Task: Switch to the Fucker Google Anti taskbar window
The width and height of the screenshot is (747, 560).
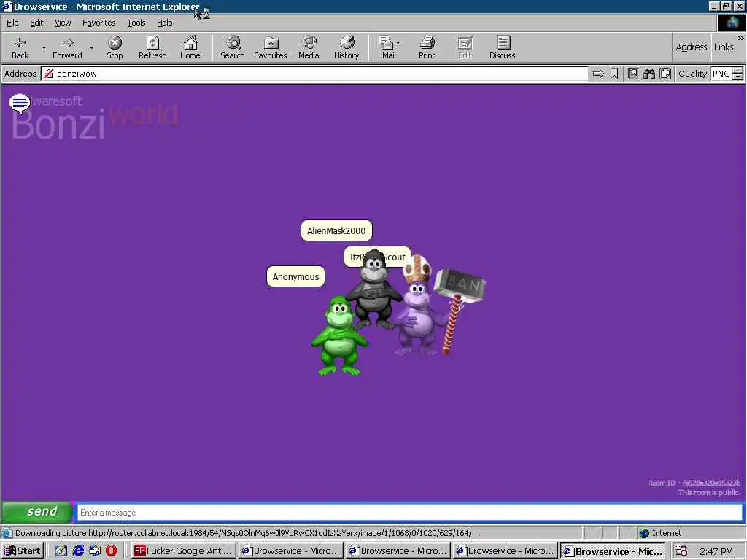Action: (184, 551)
